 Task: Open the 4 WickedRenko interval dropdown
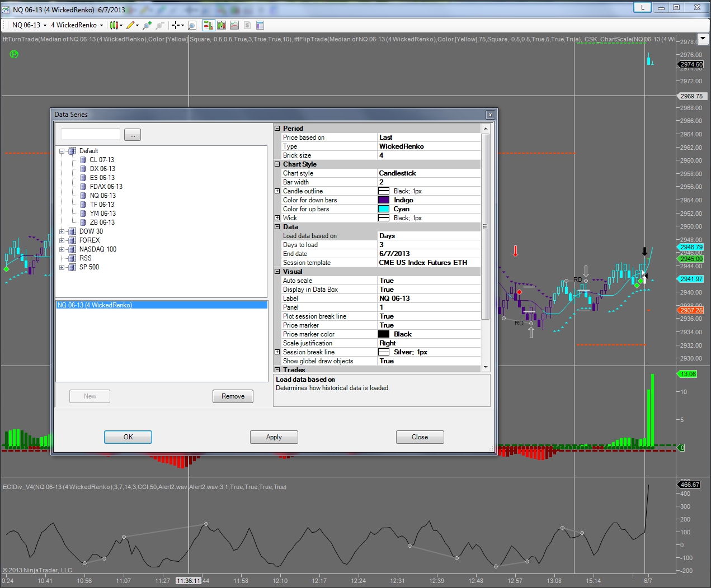coord(77,25)
